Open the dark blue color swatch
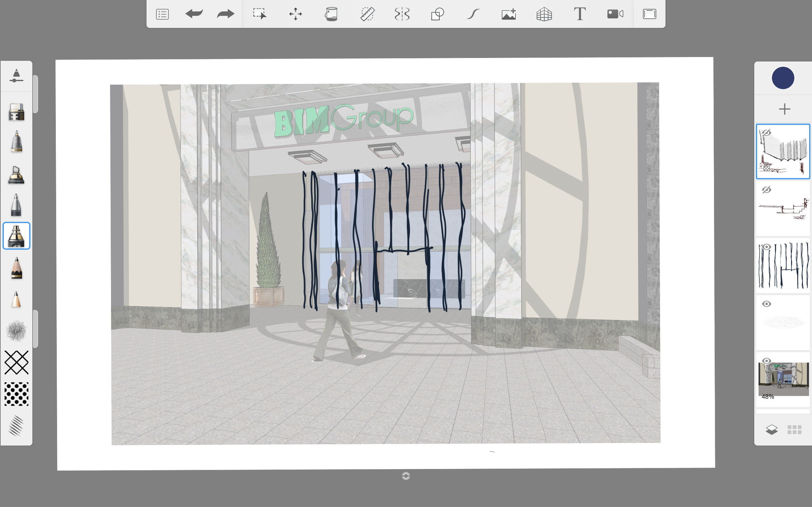The image size is (812, 507). click(x=783, y=78)
